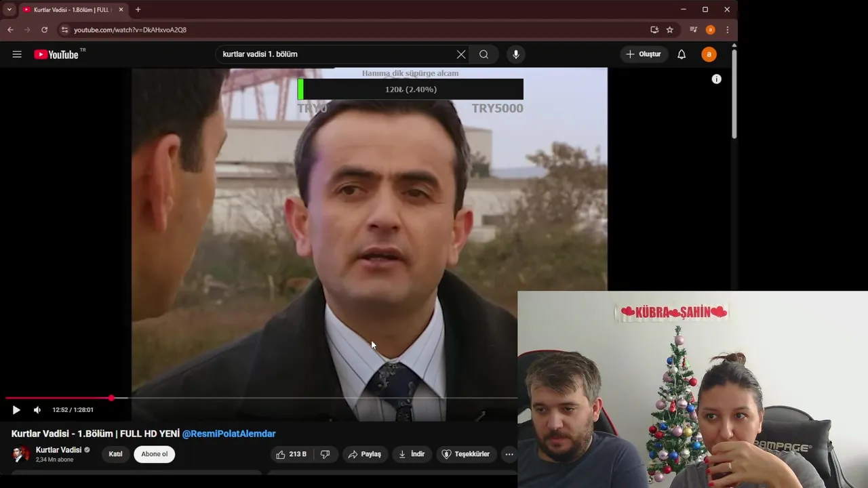The width and height of the screenshot is (868, 488).
Task: Open Chrome three-dot menu
Action: pos(727,30)
